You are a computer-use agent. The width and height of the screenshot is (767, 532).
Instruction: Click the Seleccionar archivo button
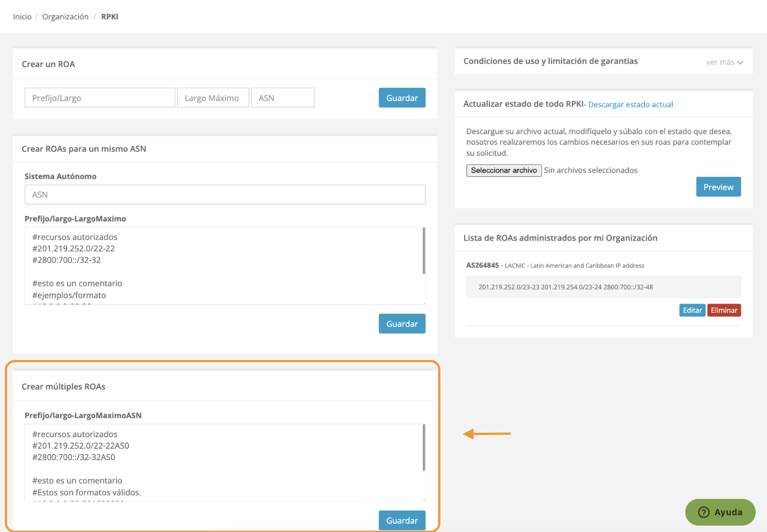tap(504, 171)
